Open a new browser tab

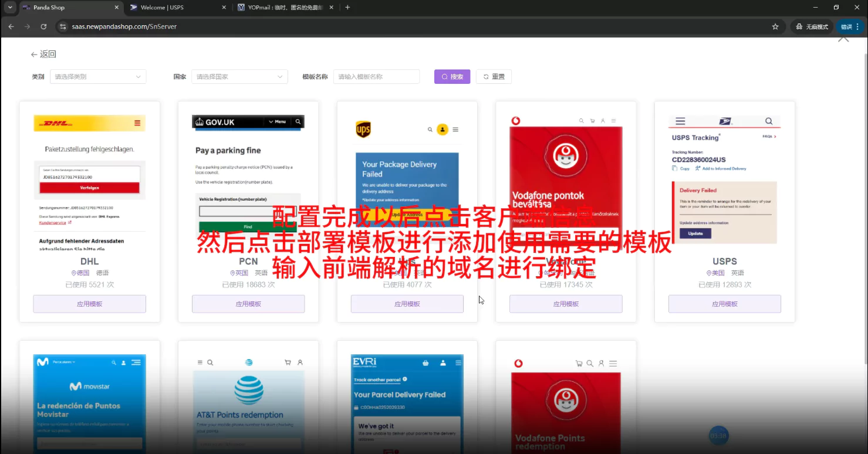click(x=347, y=8)
